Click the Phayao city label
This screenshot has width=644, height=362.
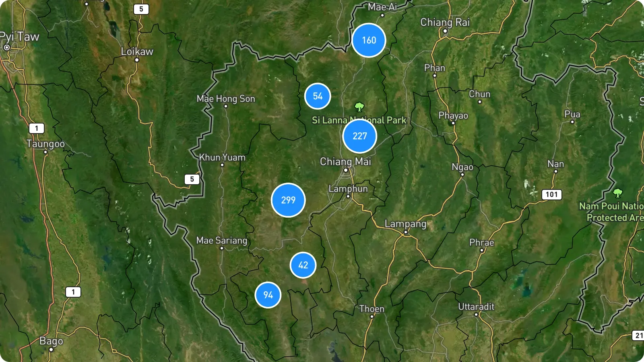click(x=453, y=115)
